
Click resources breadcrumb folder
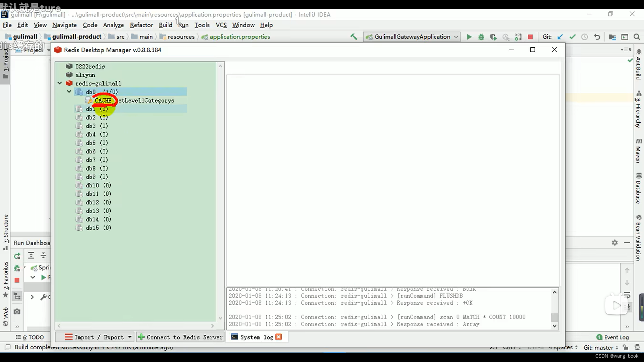177,37
